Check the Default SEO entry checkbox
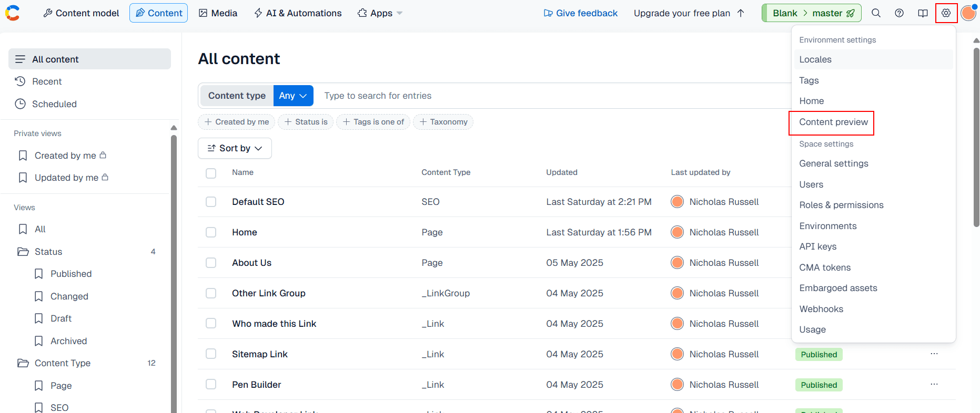This screenshot has height=413, width=980. pyautogui.click(x=211, y=202)
